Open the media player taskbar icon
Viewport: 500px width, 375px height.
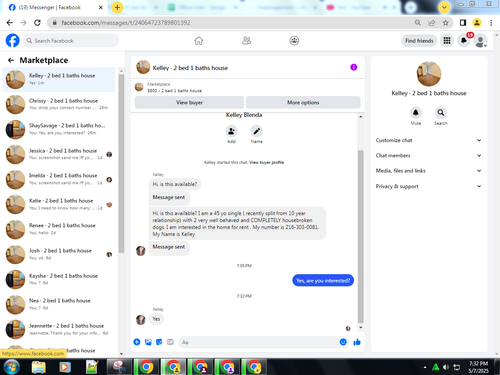(x=65, y=367)
